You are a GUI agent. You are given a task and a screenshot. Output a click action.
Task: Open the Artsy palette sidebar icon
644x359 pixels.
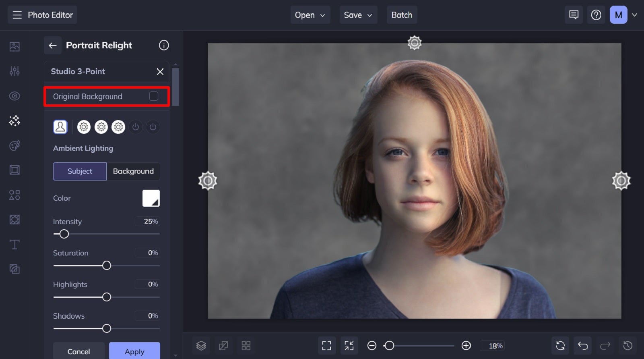pyautogui.click(x=14, y=145)
